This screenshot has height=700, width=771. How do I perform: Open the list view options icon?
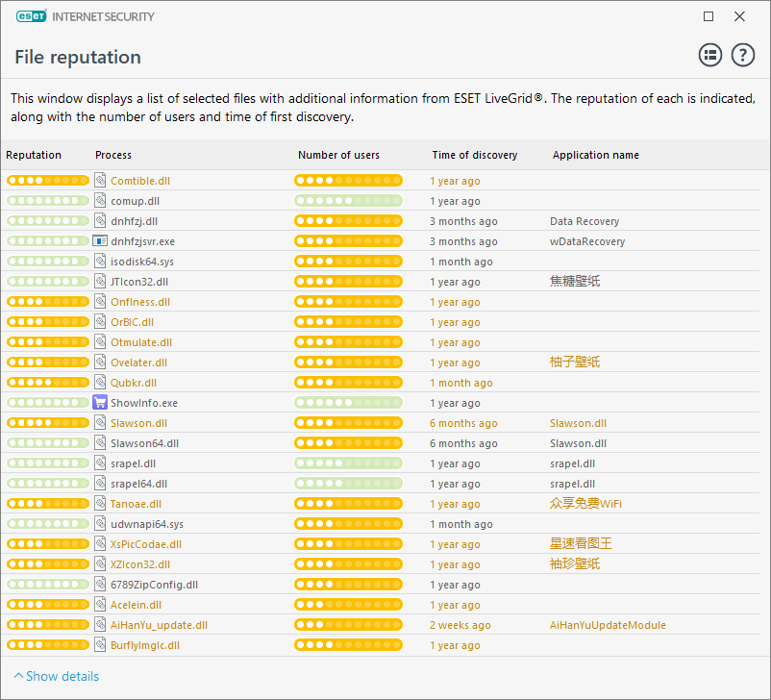[x=710, y=55]
